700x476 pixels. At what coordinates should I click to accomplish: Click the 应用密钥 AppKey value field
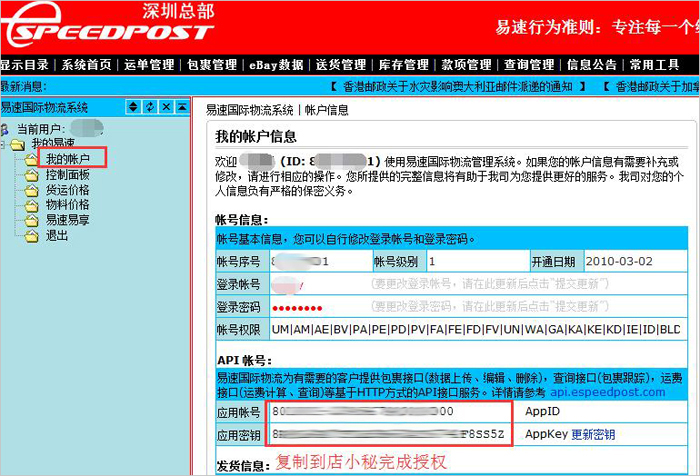coord(389,434)
